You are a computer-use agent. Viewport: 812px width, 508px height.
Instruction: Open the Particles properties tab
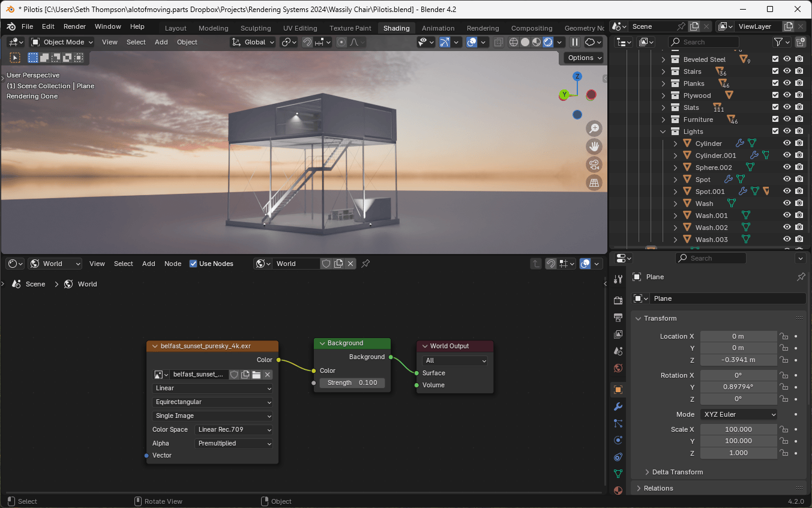click(x=618, y=423)
